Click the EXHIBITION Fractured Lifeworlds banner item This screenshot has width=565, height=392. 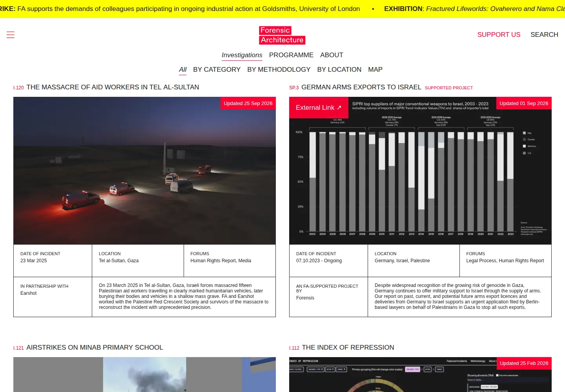tap(474, 9)
